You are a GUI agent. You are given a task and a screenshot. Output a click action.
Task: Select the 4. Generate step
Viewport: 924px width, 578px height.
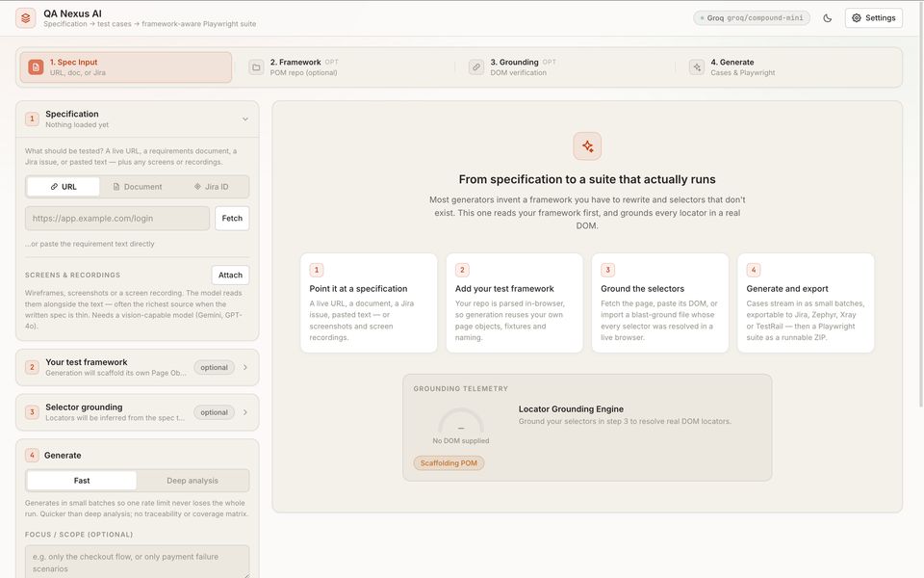(786, 67)
